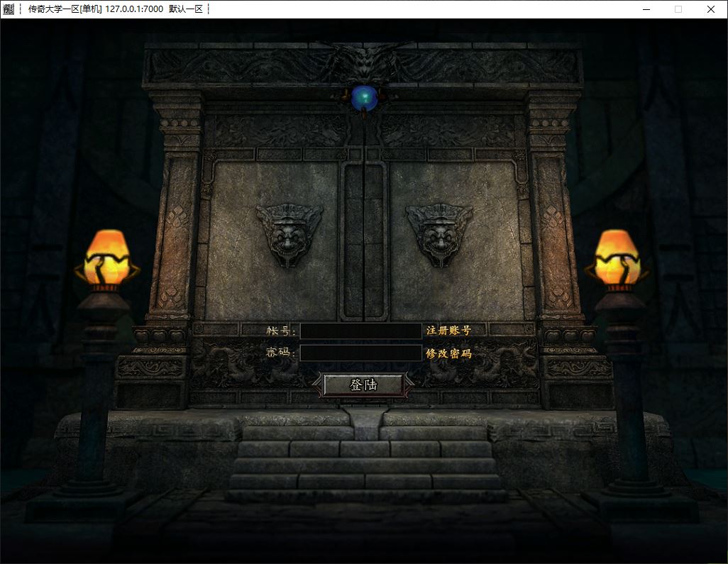The width and height of the screenshot is (728, 564).
Task: Click the game app icon in title bar
Action: click(x=9, y=9)
